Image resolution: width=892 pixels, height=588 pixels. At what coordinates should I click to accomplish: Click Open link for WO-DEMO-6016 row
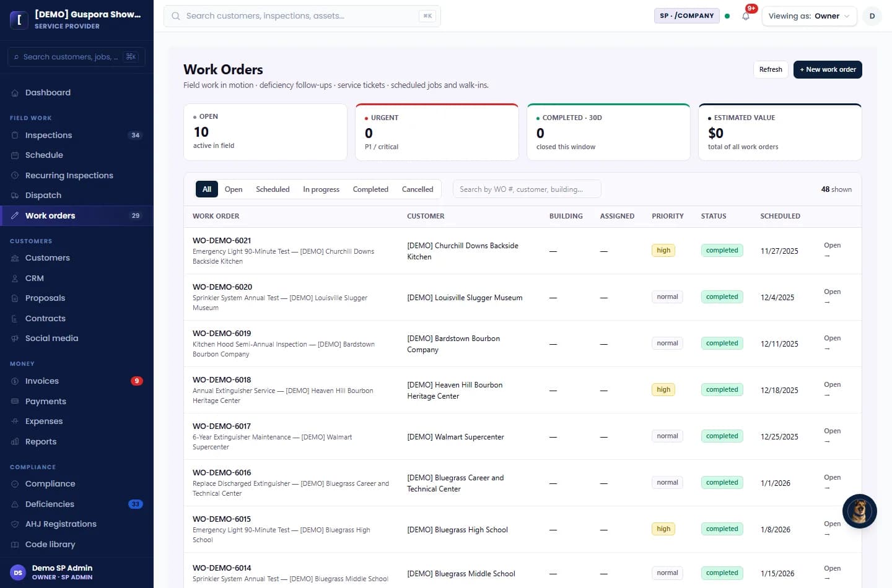[x=832, y=482]
